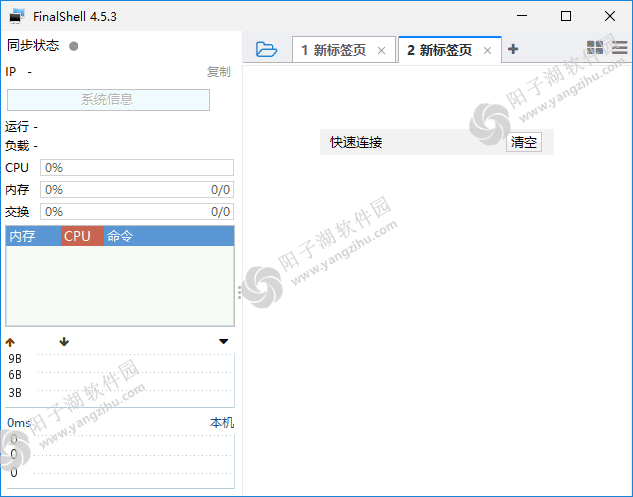
Task: Close tab 1 新标签页
Action: tap(381, 50)
